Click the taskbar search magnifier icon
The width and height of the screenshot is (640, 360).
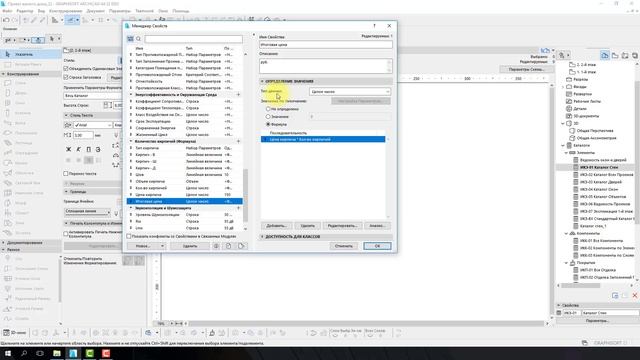24,353
